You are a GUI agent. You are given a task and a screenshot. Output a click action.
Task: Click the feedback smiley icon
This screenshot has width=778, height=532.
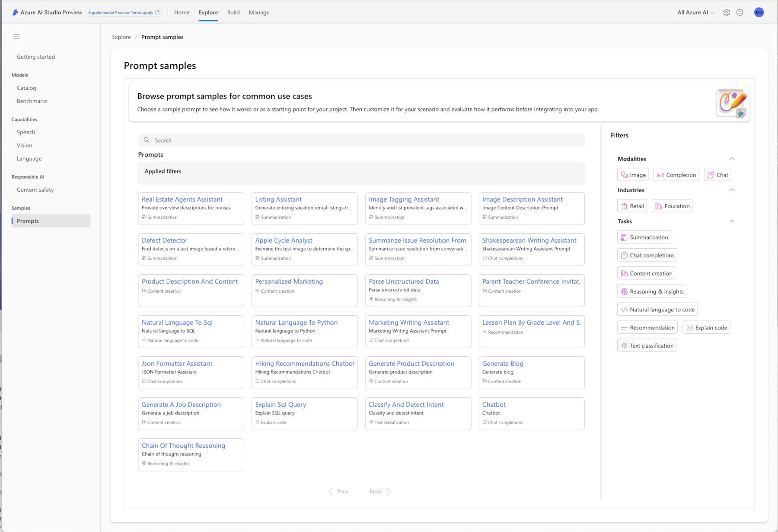point(740,13)
